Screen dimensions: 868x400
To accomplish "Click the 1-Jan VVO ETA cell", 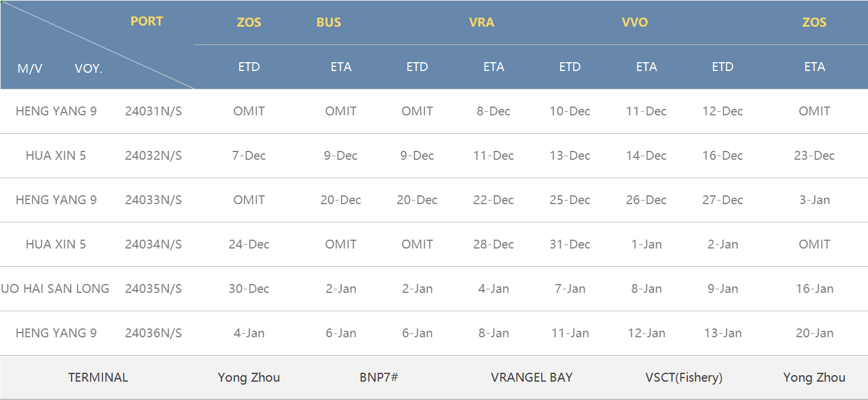I will point(646,244).
